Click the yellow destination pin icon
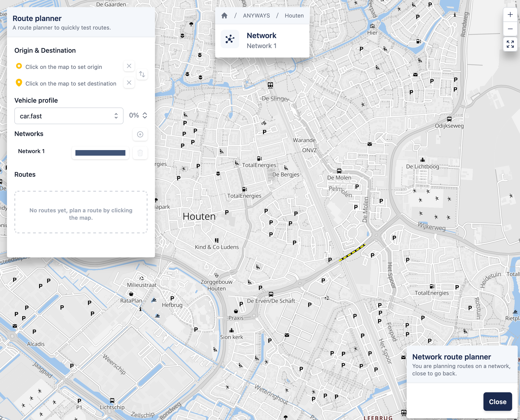The height and width of the screenshot is (420, 520). tap(19, 83)
